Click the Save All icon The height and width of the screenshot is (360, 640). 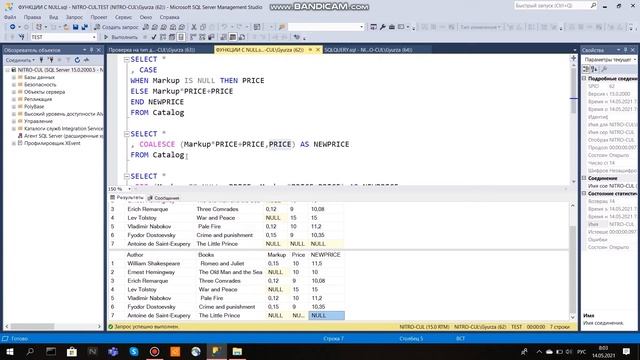84,27
